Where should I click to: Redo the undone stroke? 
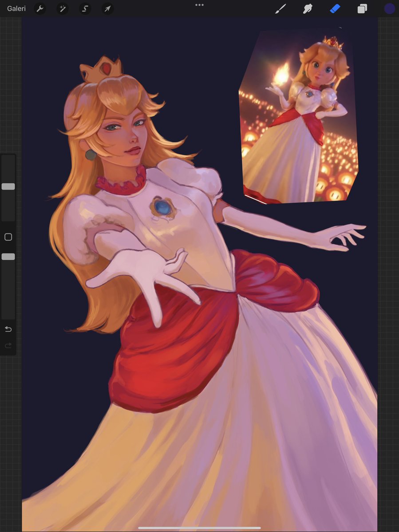pos(8,345)
